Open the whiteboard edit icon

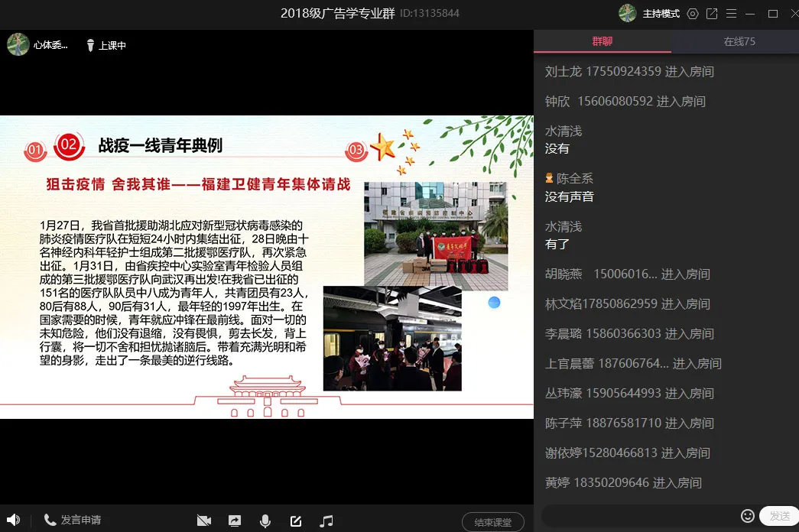(296, 521)
